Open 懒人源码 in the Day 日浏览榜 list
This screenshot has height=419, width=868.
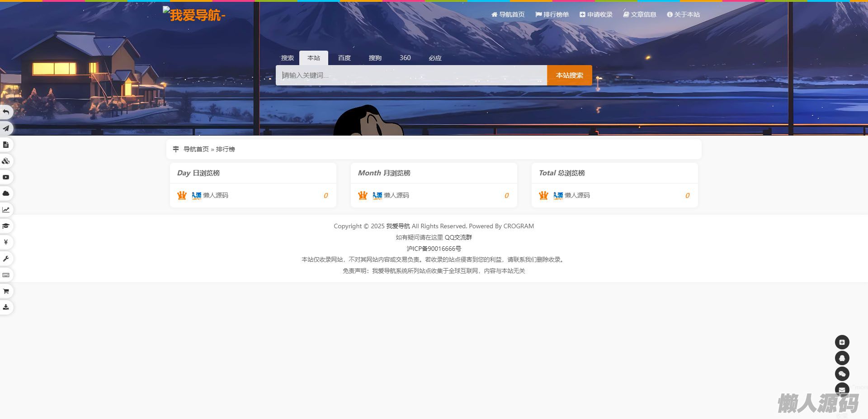tap(216, 195)
